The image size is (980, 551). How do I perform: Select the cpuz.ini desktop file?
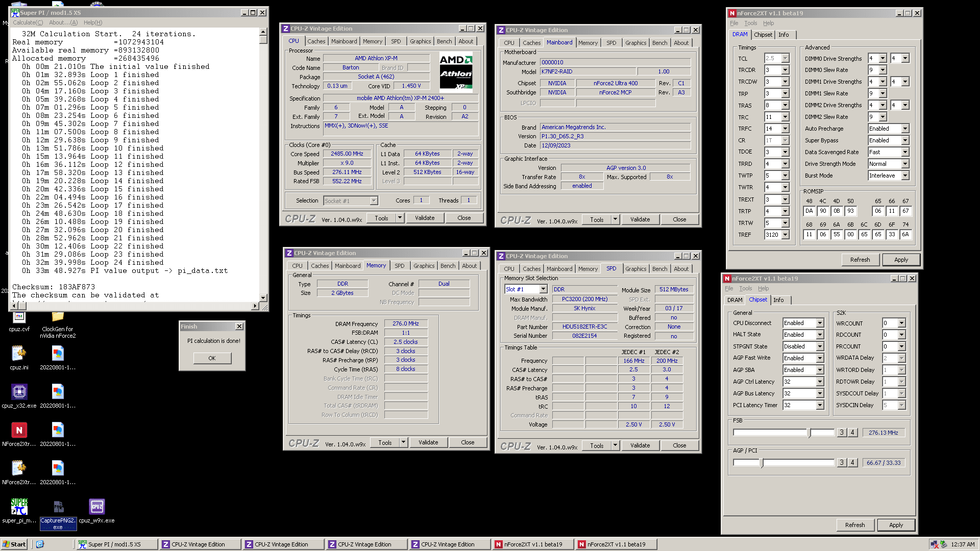point(19,353)
